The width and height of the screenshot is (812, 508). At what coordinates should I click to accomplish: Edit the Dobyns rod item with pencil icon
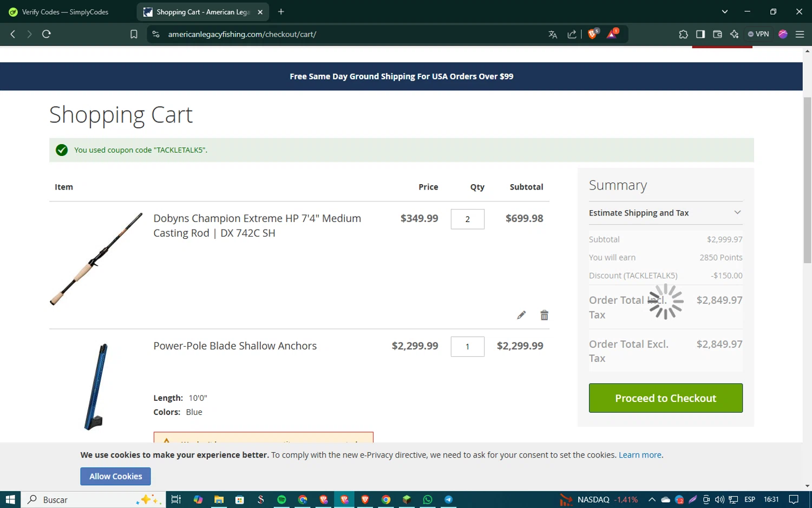tap(521, 315)
